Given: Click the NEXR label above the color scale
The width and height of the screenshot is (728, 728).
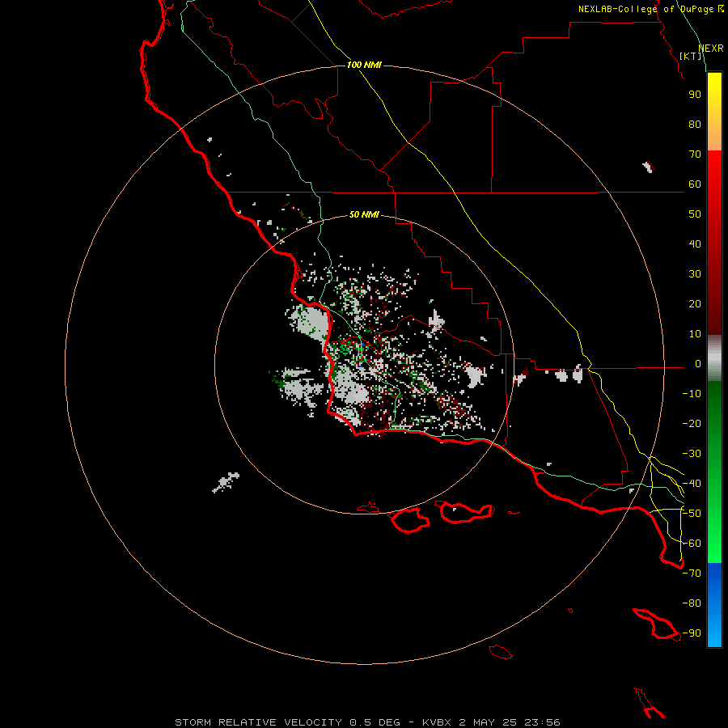Looking at the screenshot, I should click(x=710, y=49).
